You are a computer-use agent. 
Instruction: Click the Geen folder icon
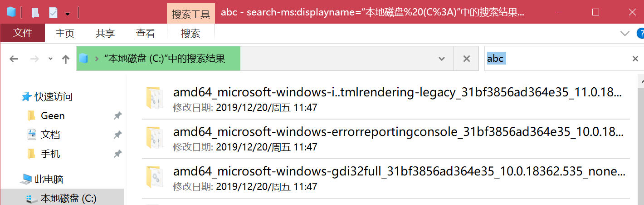(31, 115)
